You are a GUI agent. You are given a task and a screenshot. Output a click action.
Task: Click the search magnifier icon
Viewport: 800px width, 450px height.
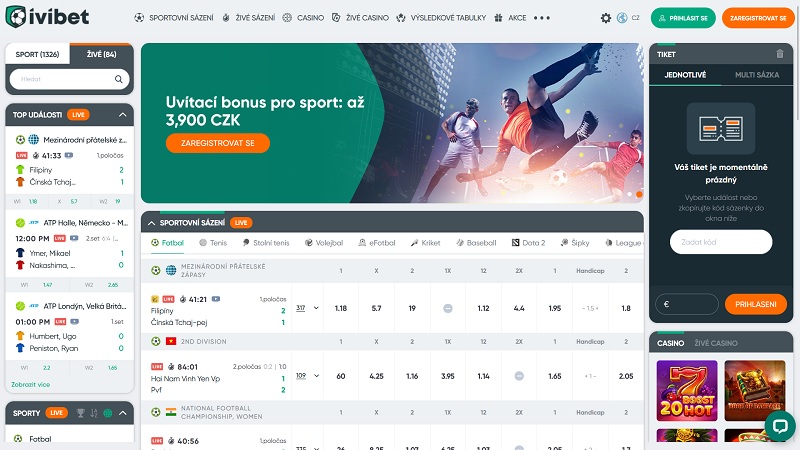(118, 79)
